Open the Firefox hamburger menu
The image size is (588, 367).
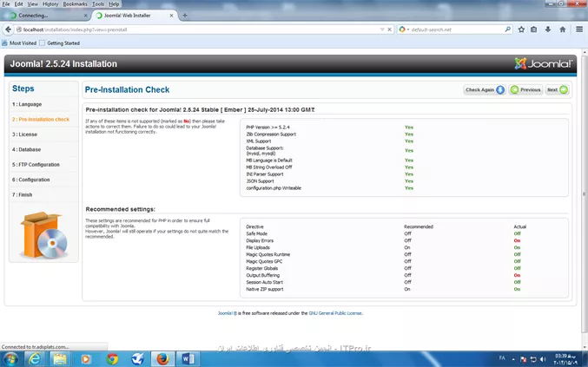(x=579, y=29)
